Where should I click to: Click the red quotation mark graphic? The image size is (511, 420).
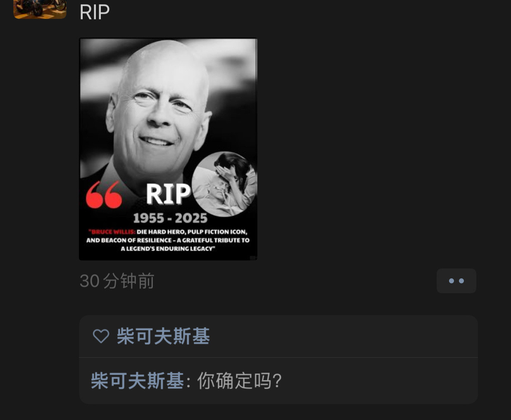[x=104, y=194]
